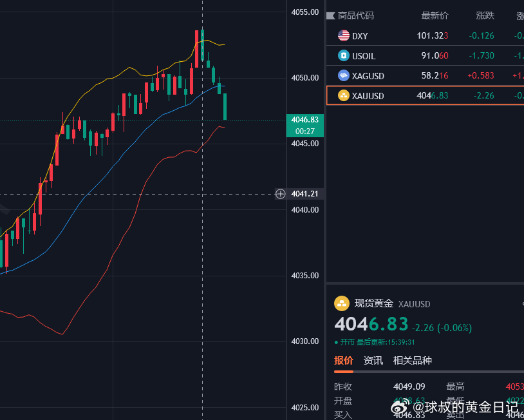Select the highlighted XAUUSD watchlist row

point(425,95)
